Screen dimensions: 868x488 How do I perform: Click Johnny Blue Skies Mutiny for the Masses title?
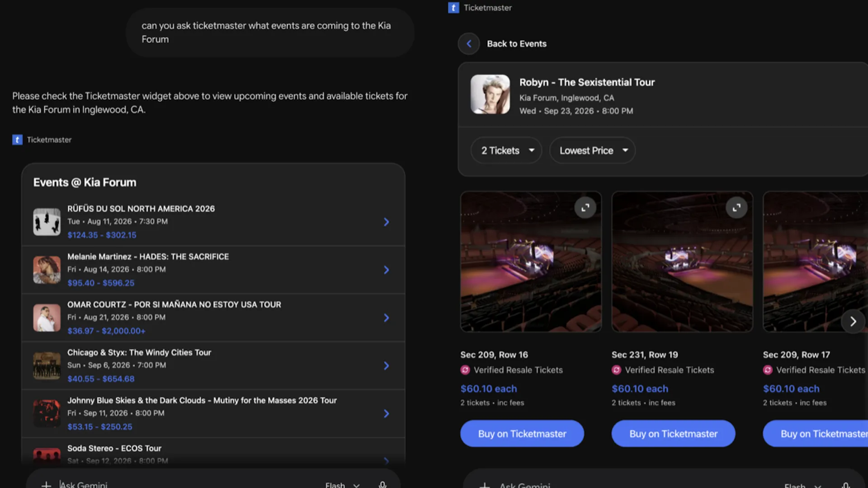point(202,400)
